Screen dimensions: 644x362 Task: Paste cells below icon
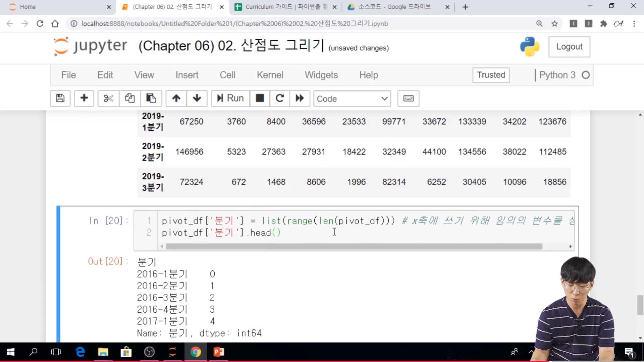[151, 98]
